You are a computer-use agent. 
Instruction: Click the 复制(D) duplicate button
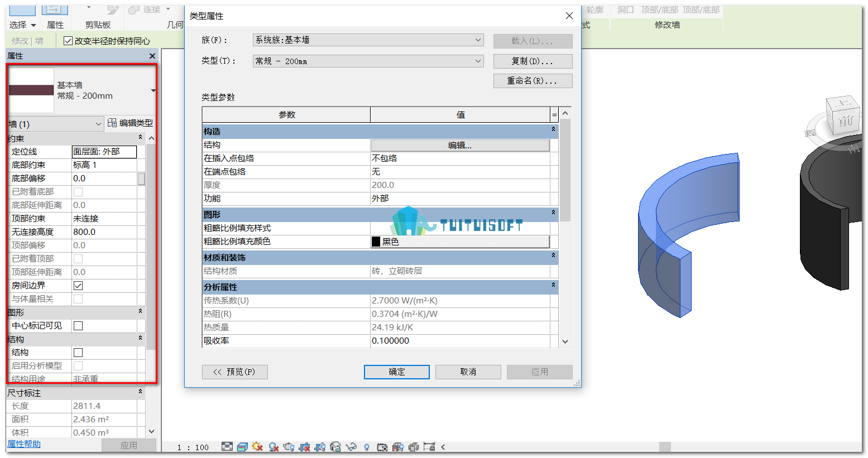(533, 61)
